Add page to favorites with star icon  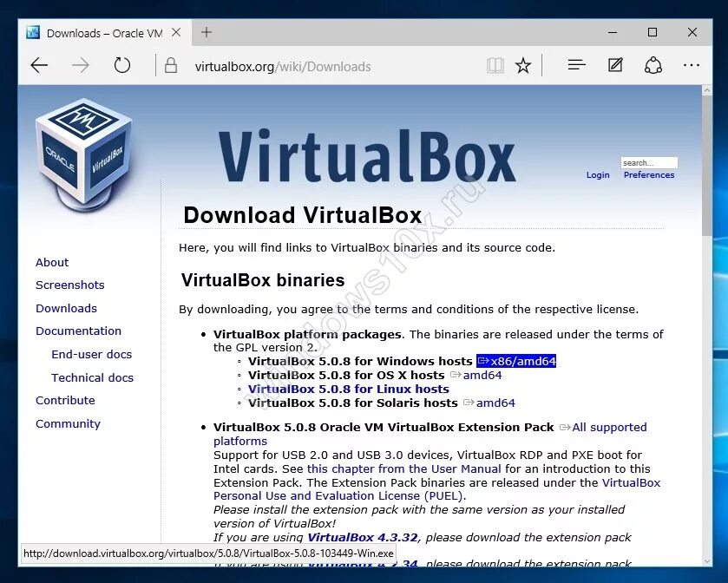(523, 65)
